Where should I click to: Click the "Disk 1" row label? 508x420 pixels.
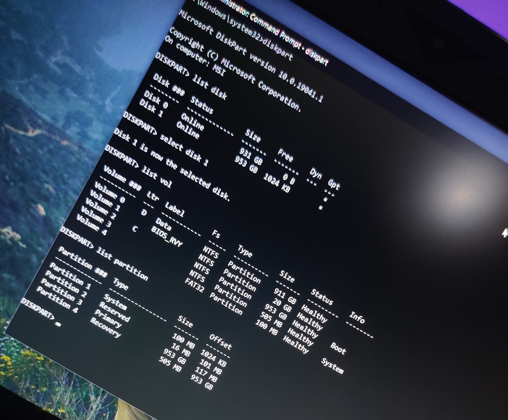(x=151, y=108)
